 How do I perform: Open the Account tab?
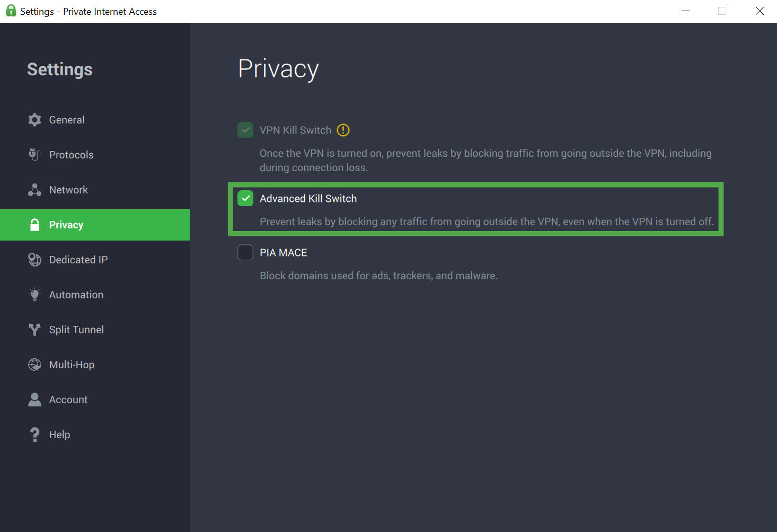coord(95,400)
